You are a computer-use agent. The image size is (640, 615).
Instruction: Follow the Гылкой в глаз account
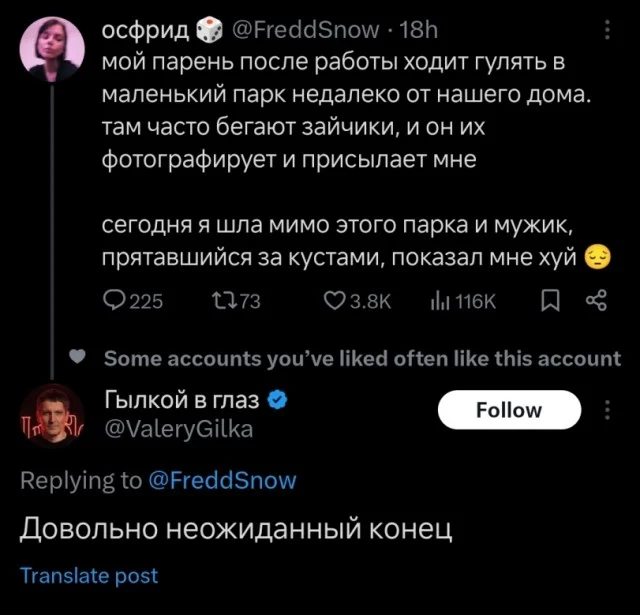coord(510,410)
